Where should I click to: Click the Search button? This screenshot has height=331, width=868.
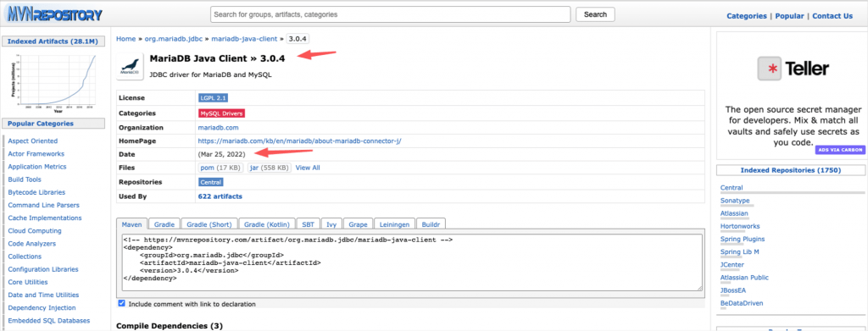coord(595,14)
